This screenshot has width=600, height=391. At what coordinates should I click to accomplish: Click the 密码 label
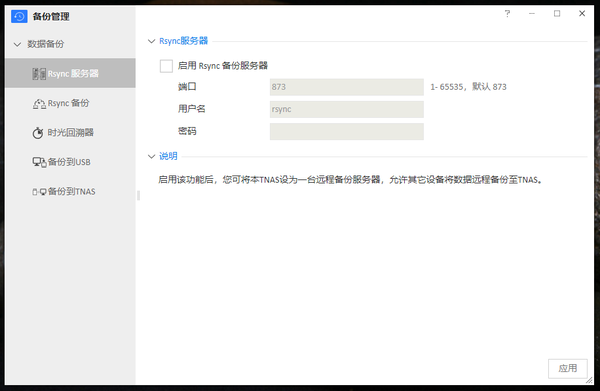[x=187, y=131]
